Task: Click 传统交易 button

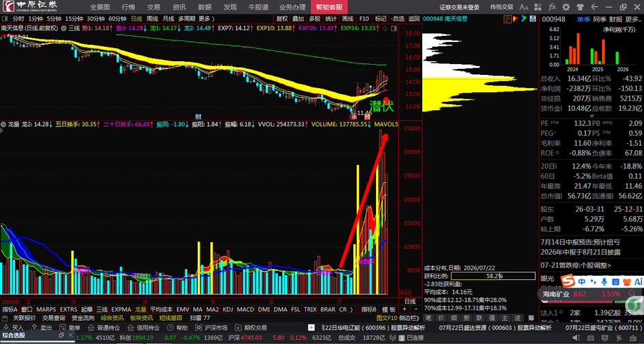Action: [x=501, y=7]
